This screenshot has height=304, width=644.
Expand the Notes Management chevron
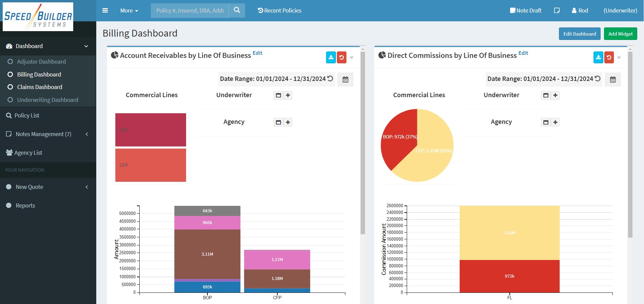coord(87,134)
